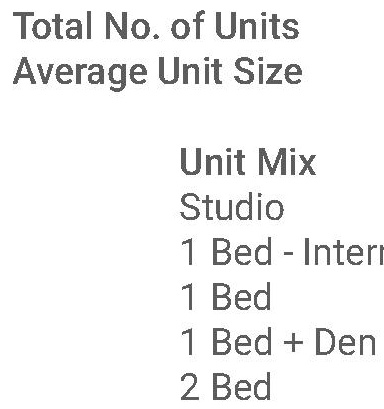Click the digit 2 in 2 Bed
384x409 pixels.
click(190, 387)
